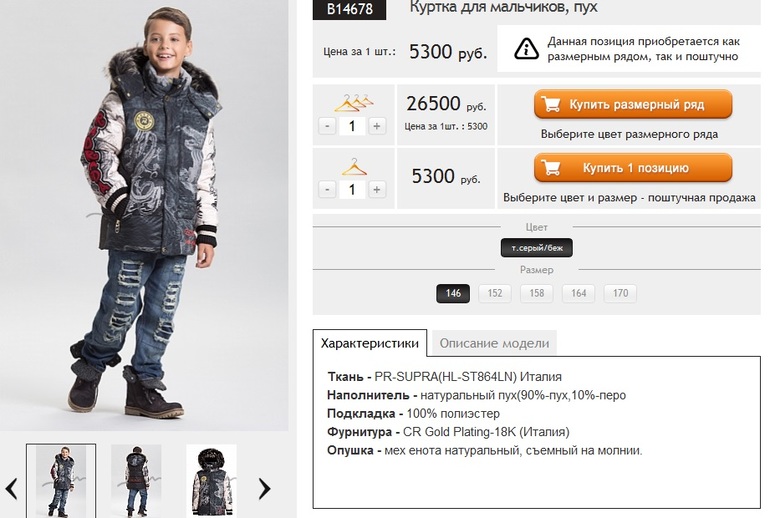The width and height of the screenshot is (770, 518).
Task: Select the т.серый/беж color swatch
Action: pyautogui.click(x=536, y=248)
